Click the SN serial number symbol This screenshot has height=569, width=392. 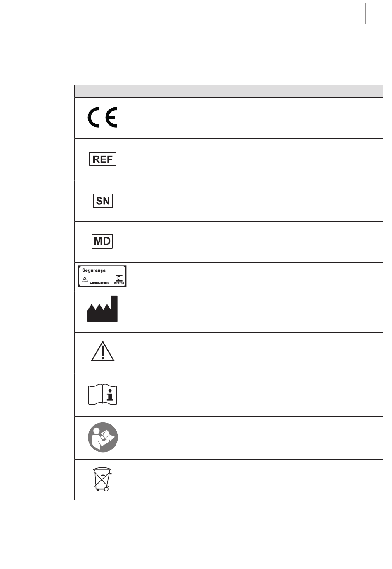click(x=102, y=201)
